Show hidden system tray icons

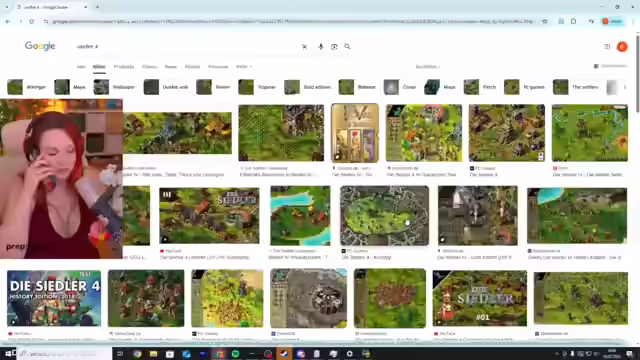[x=557, y=353]
